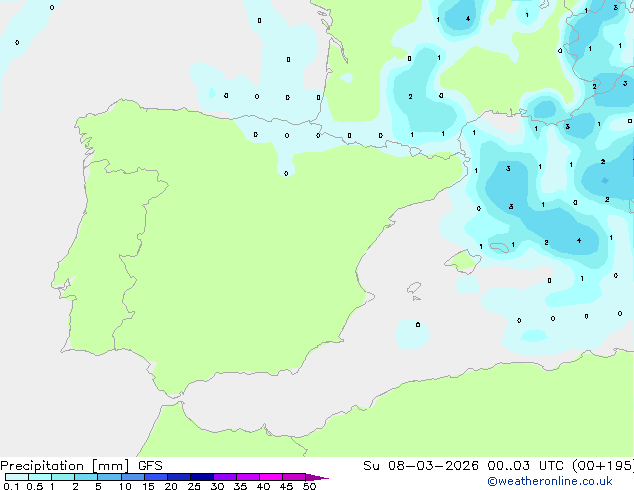Select the 5–10 mm legend color box
The height and width of the screenshot is (490, 634).
coord(109,477)
